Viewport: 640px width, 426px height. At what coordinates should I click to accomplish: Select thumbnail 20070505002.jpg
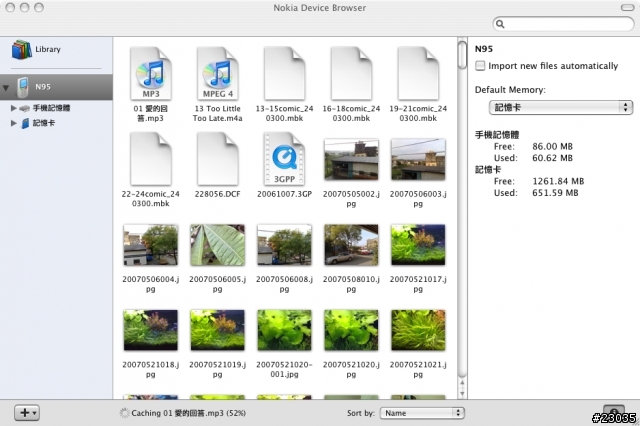351,160
